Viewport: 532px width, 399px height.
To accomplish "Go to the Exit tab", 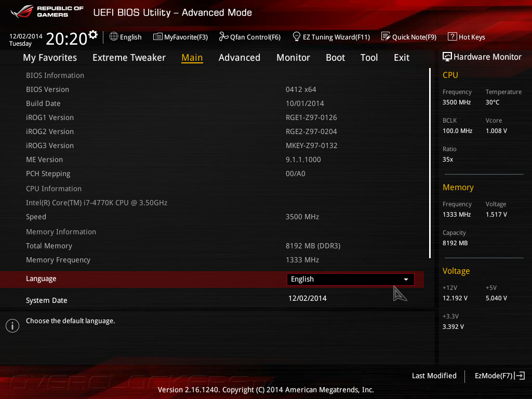I will [402, 58].
